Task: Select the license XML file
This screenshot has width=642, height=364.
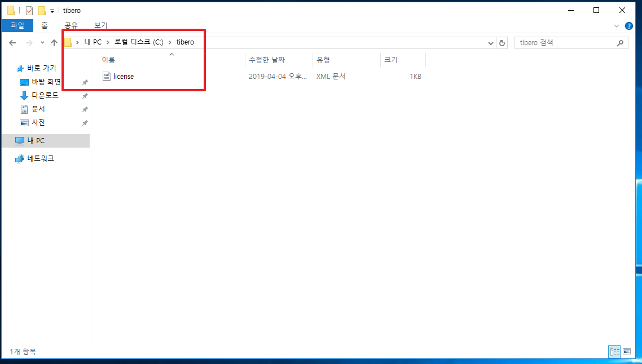Action: (123, 76)
